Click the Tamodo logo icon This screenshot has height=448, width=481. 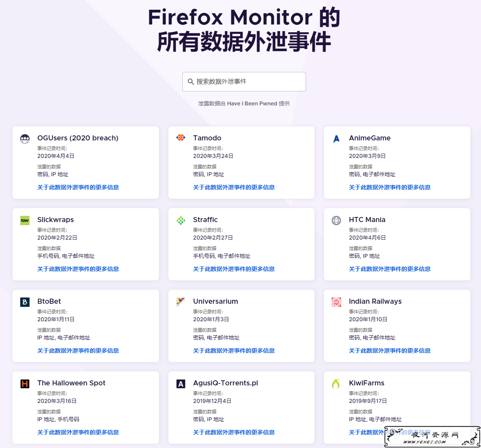(181, 138)
